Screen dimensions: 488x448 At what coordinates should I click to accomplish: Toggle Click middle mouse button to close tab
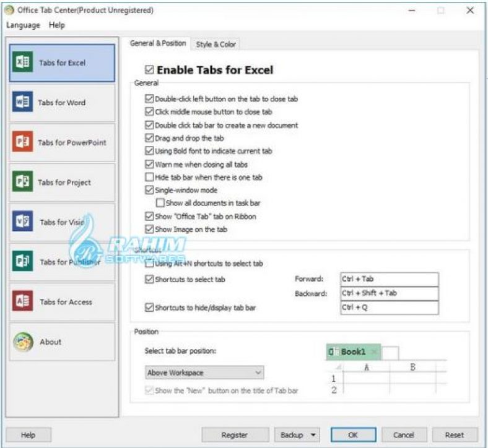[149, 111]
